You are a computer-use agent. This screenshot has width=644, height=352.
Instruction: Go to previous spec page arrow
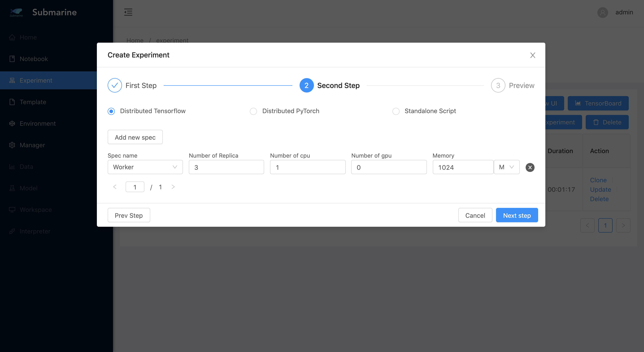[115, 187]
